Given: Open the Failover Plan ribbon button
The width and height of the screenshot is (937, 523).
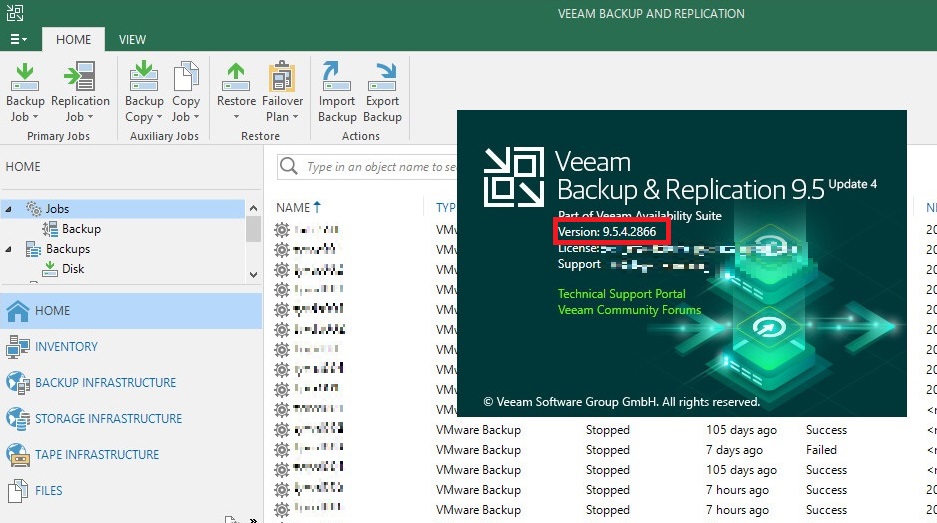Looking at the screenshot, I should click(x=282, y=92).
